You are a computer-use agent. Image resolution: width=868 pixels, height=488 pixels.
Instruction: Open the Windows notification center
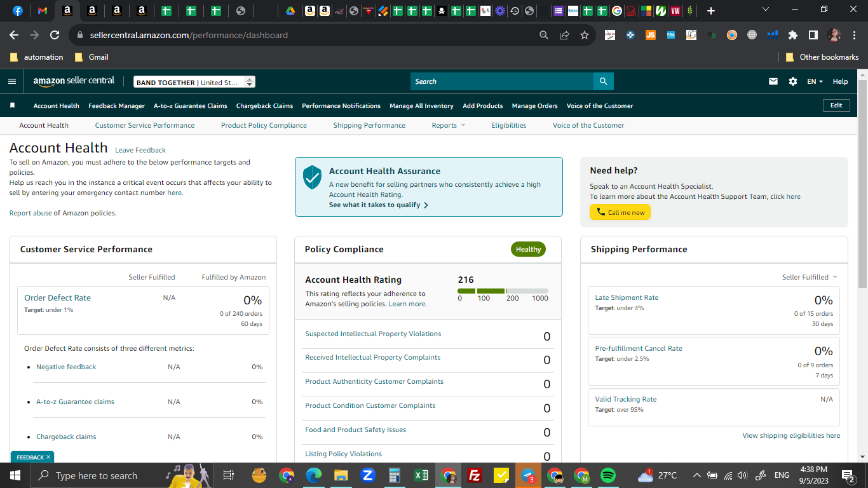click(x=848, y=475)
